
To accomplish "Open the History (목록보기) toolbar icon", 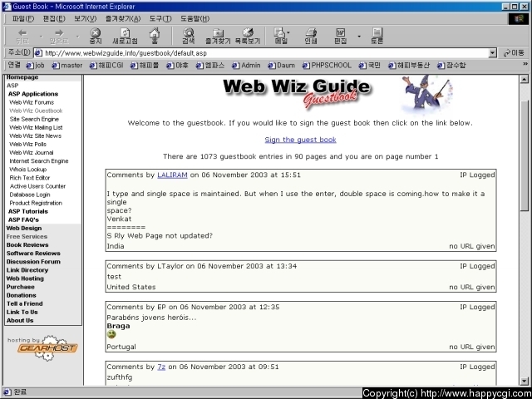I will (x=248, y=36).
